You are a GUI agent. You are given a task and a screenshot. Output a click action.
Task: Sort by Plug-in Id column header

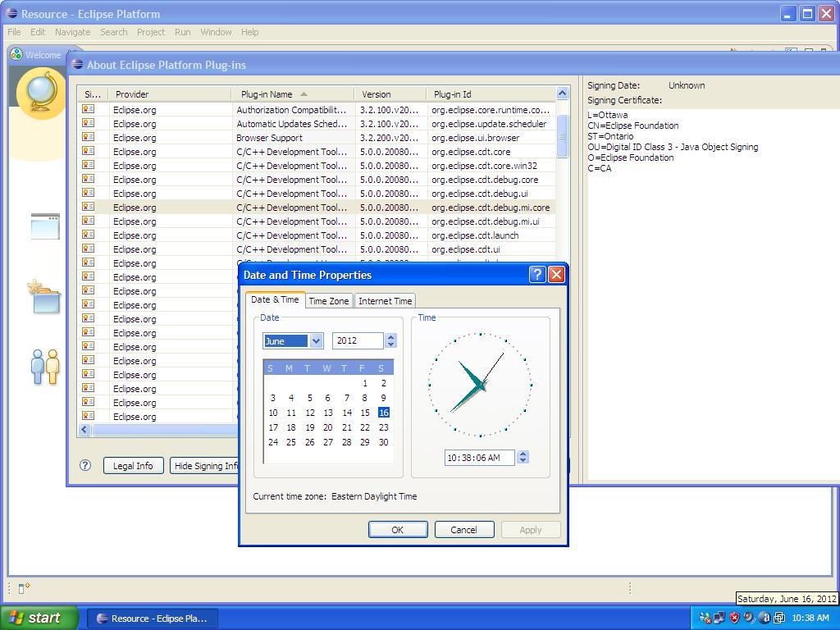click(491, 94)
